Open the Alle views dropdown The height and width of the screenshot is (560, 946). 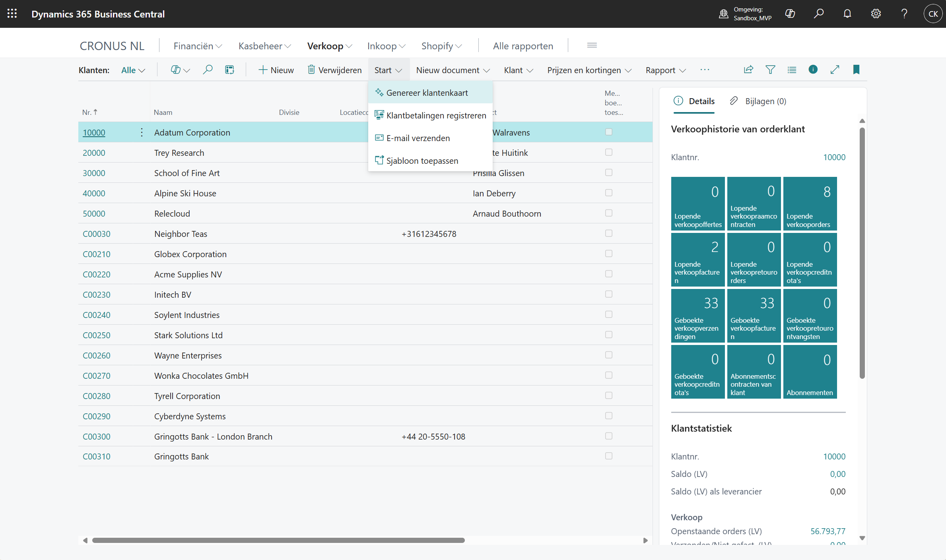click(x=133, y=70)
